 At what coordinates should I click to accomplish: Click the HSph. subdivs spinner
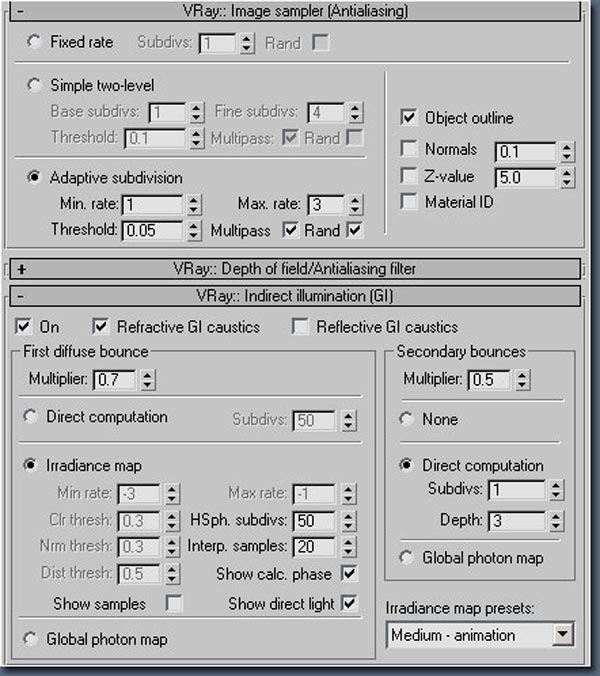pyautogui.click(x=348, y=521)
